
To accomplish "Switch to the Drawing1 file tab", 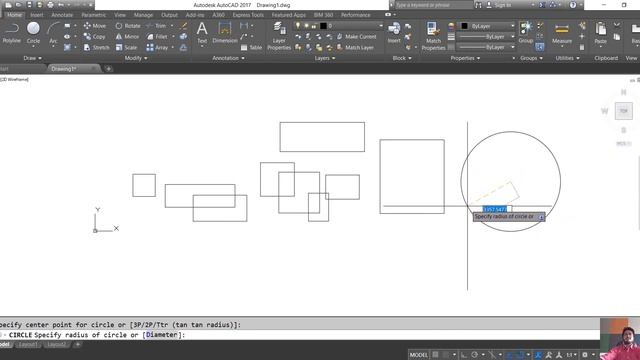I will pyautogui.click(x=64, y=69).
